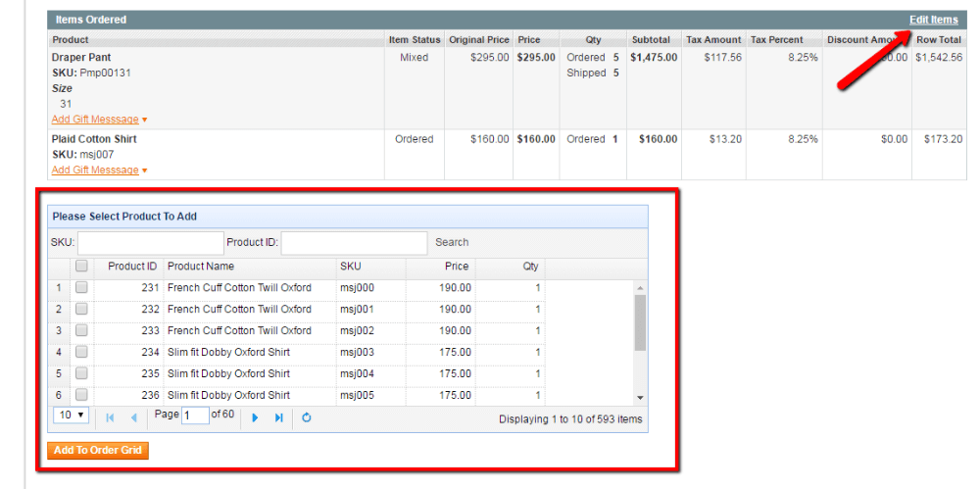Viewport: 980px width, 489px height.
Task: Jump to last page of product grid
Action: (x=278, y=417)
